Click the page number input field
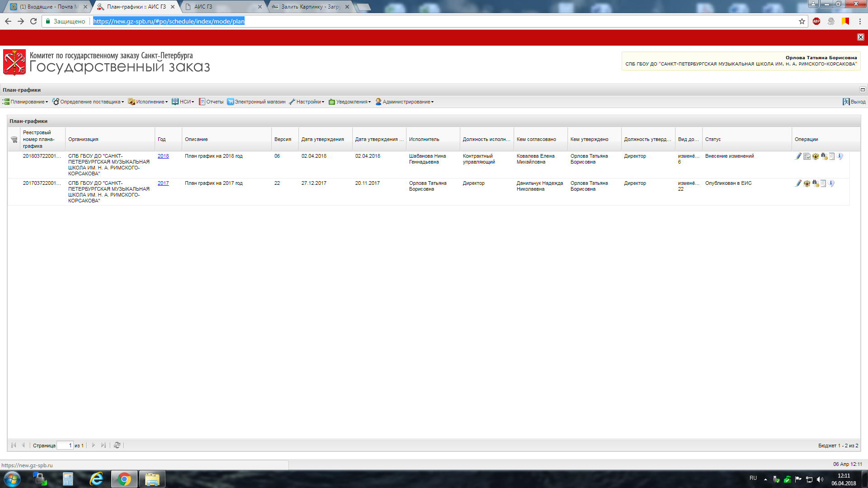 point(65,446)
